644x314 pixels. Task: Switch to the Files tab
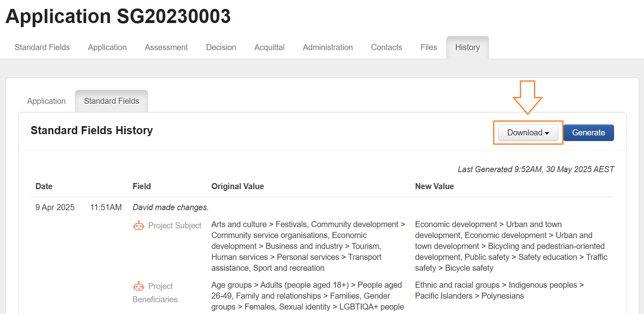pos(428,47)
